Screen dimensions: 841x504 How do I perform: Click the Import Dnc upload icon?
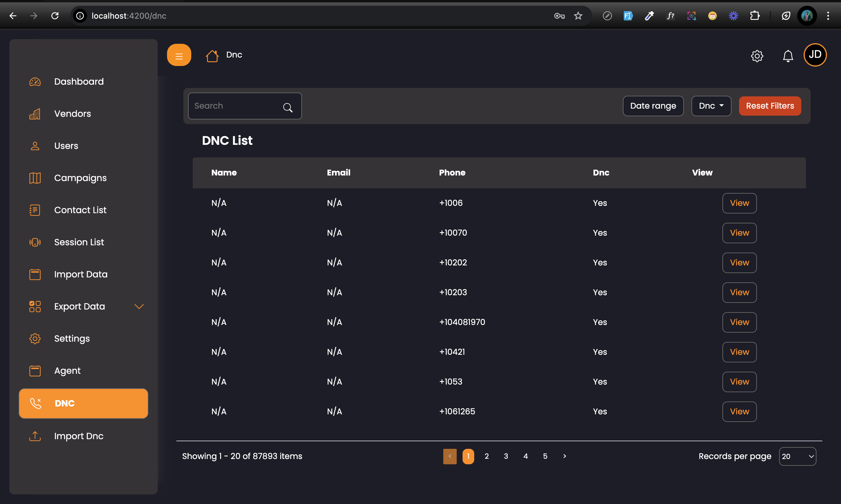(35, 436)
